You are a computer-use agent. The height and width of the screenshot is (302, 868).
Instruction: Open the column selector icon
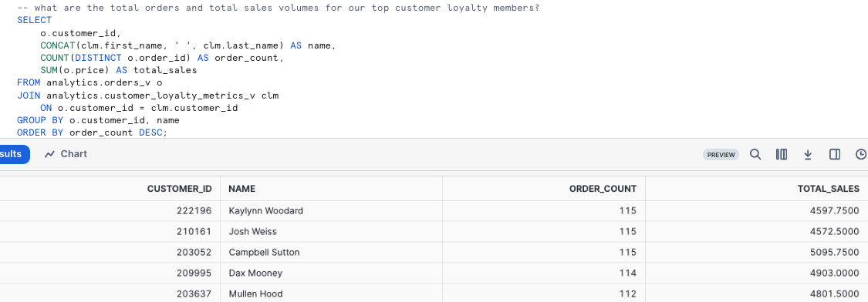point(782,154)
